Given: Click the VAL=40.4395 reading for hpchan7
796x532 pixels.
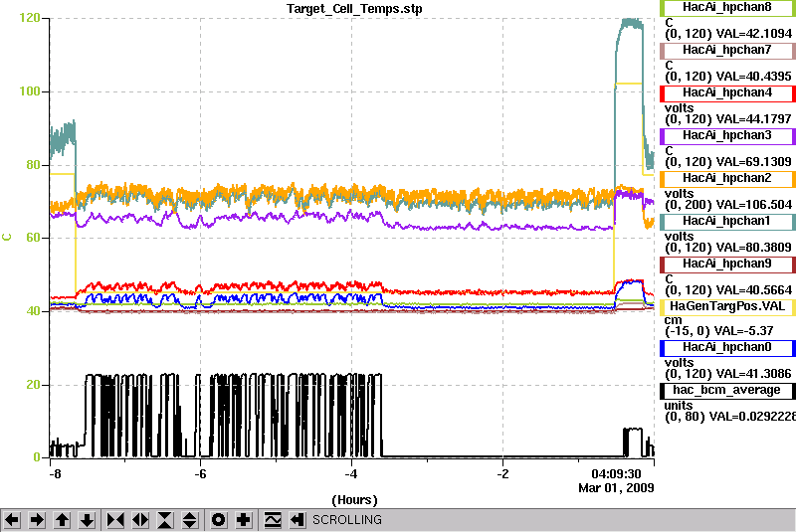Looking at the screenshot, I should pos(753,77).
